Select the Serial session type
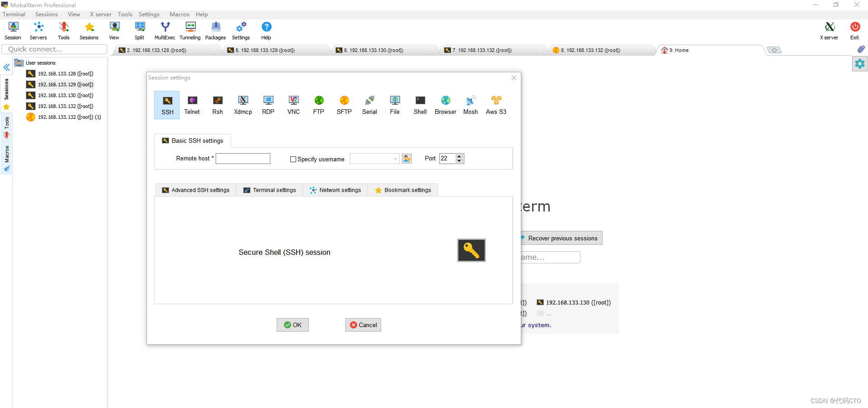 (369, 105)
